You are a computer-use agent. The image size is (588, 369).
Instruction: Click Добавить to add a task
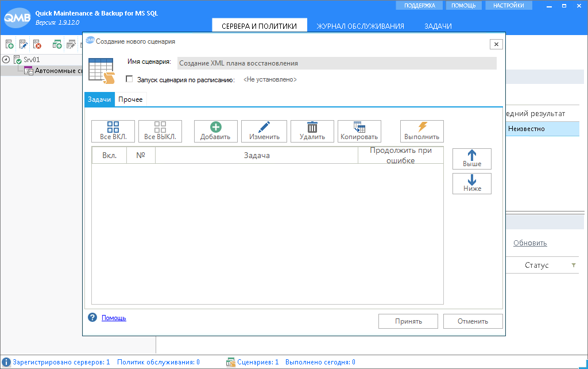click(216, 131)
